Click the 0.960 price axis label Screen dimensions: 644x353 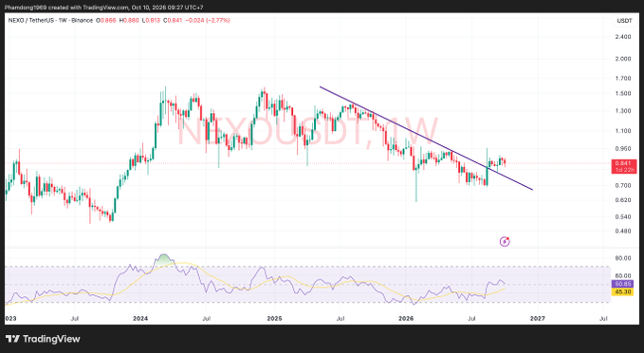[x=623, y=148]
